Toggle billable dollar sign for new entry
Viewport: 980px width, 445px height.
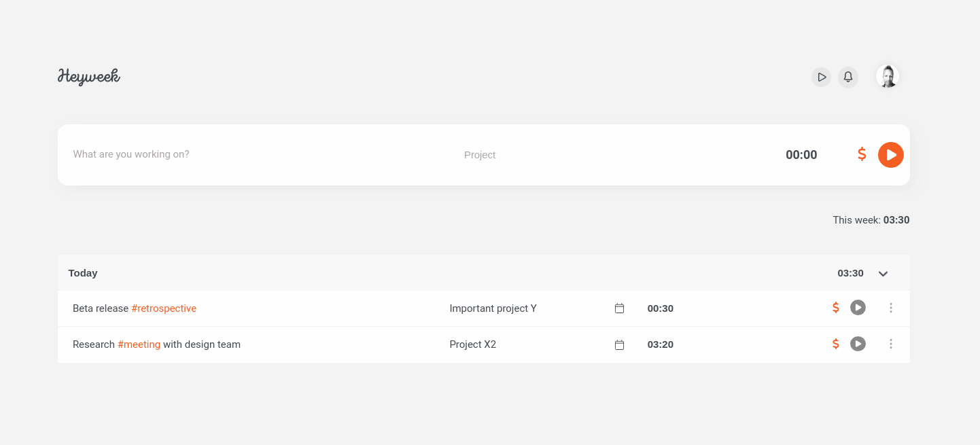[x=862, y=154]
